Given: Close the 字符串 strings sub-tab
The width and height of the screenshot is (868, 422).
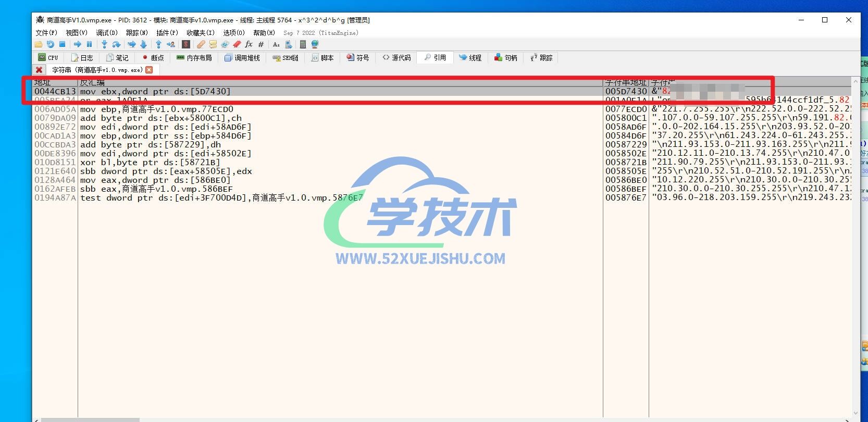Looking at the screenshot, I should click(149, 70).
